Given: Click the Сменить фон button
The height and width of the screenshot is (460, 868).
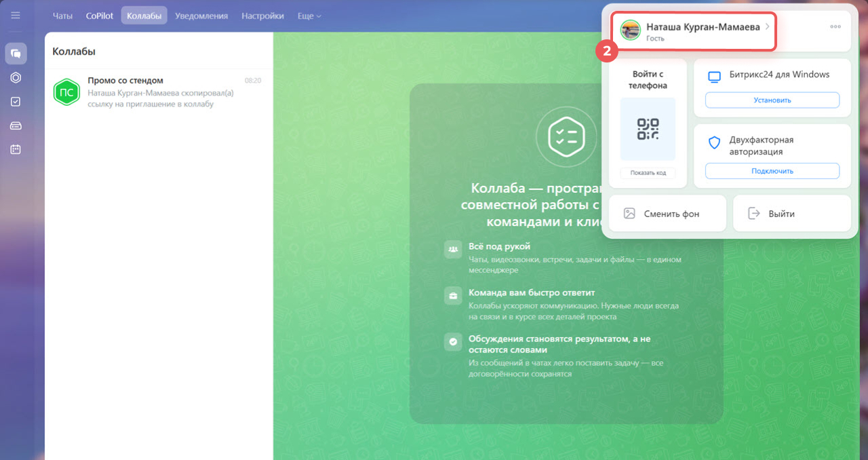Looking at the screenshot, I should click(667, 213).
